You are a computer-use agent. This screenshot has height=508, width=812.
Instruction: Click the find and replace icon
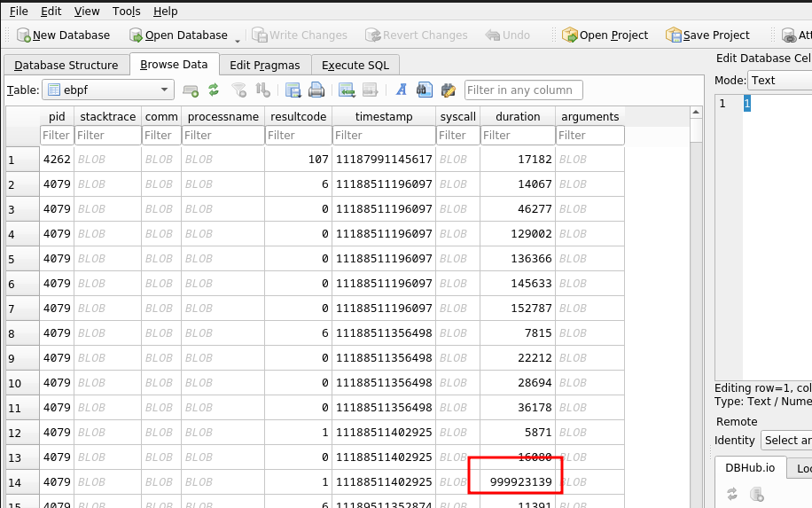[448, 90]
